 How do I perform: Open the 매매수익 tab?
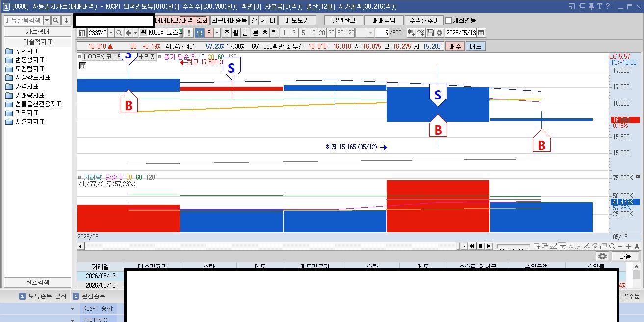(x=384, y=20)
